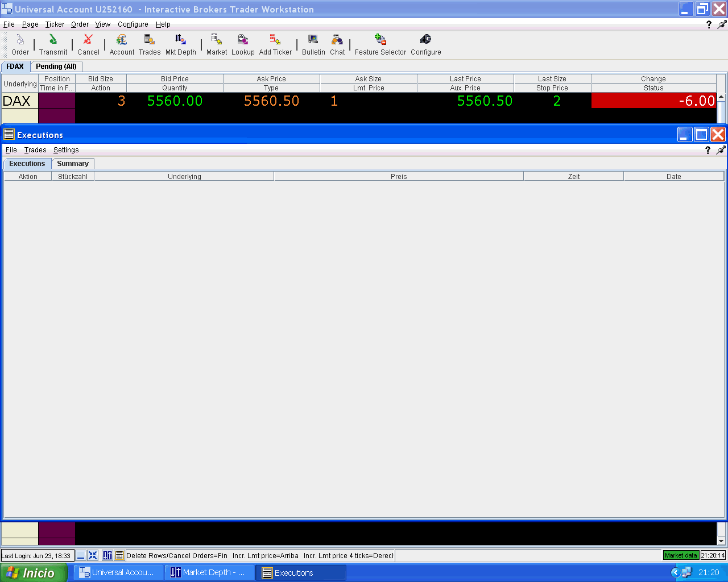
Task: Click the Market toolbar icon
Action: click(217, 44)
